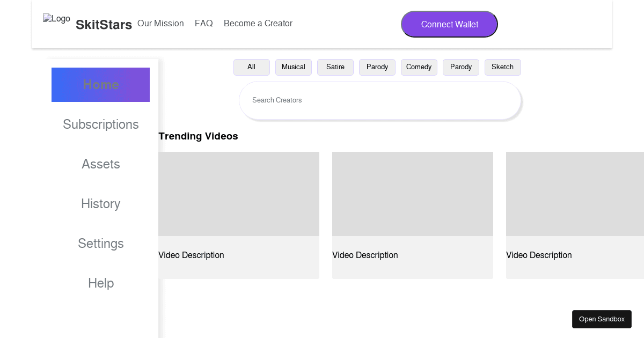644x338 pixels.
Task: Go to Assets in the sidebar
Action: 100,164
